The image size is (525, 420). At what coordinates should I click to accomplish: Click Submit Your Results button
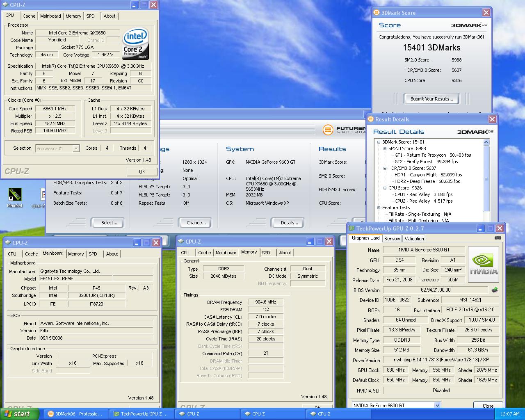[432, 99]
